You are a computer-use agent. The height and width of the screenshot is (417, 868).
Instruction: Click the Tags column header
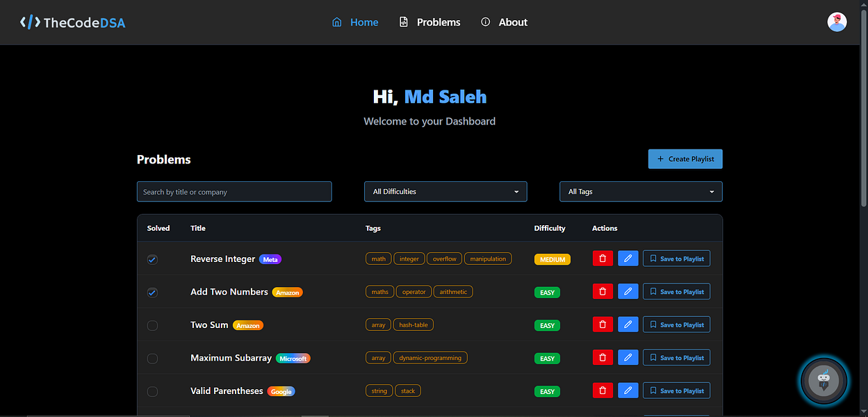click(373, 228)
